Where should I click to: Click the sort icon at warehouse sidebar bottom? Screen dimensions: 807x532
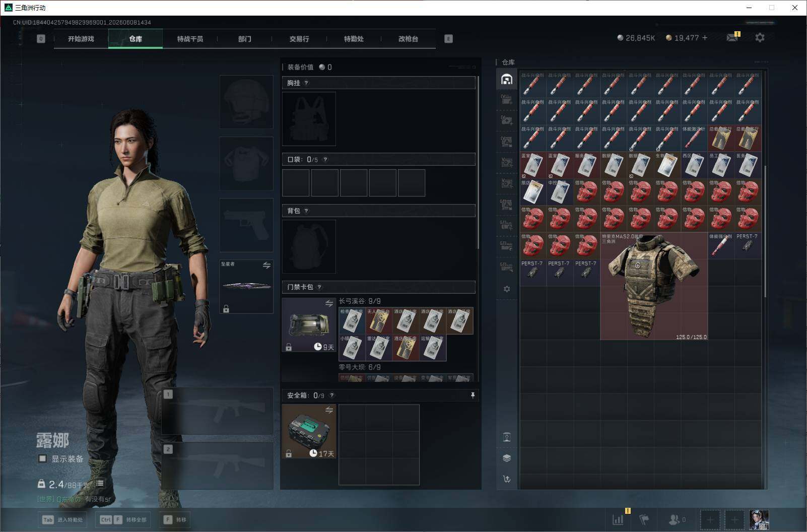click(x=507, y=479)
